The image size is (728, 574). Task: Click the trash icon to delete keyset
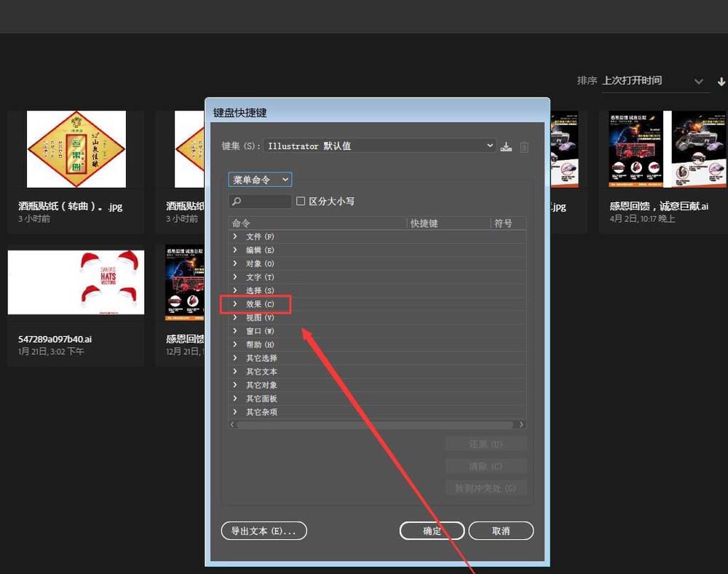pos(524,146)
